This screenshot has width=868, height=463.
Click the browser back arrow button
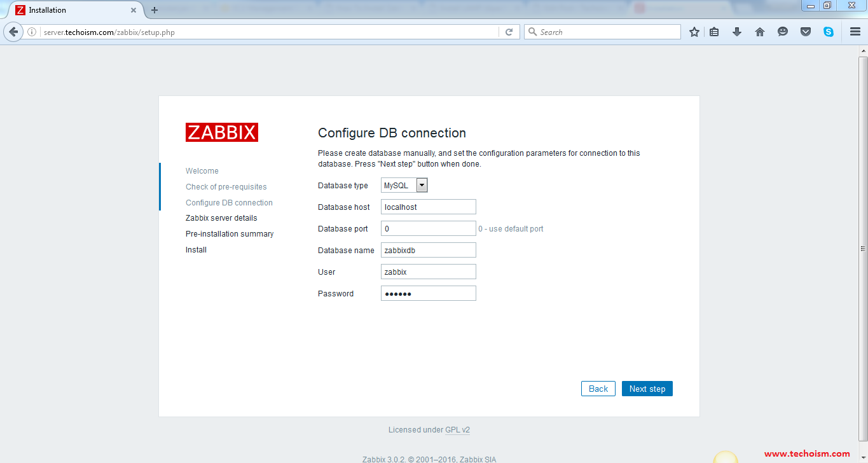[x=13, y=32]
